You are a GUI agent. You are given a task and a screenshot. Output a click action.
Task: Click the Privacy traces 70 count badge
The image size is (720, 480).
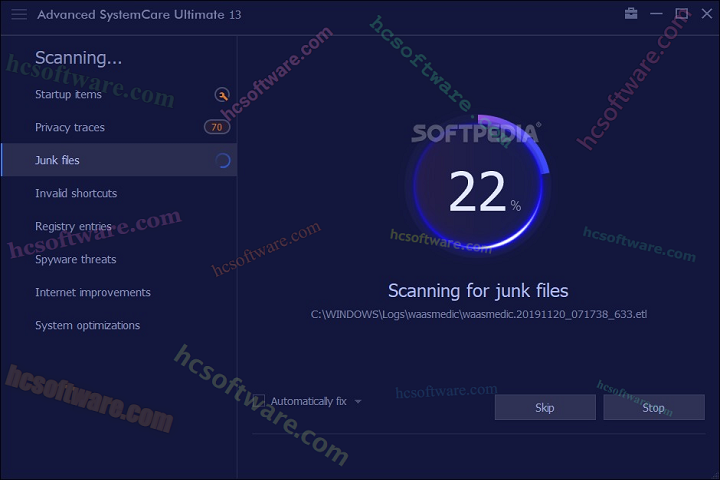[x=217, y=127]
